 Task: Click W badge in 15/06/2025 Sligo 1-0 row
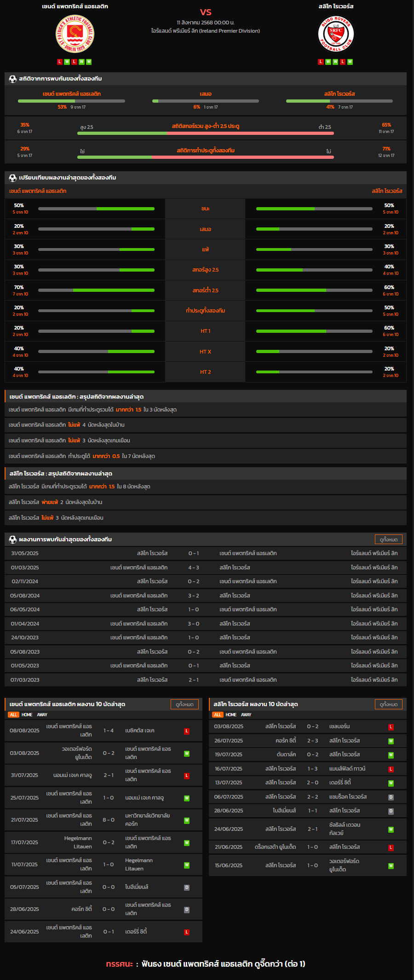click(391, 866)
